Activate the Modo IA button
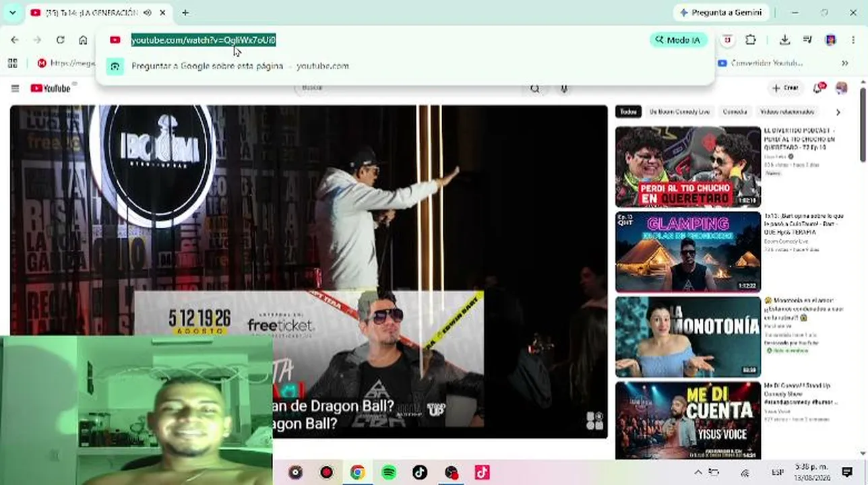Image resolution: width=868 pixels, height=485 pixels. click(x=679, y=40)
